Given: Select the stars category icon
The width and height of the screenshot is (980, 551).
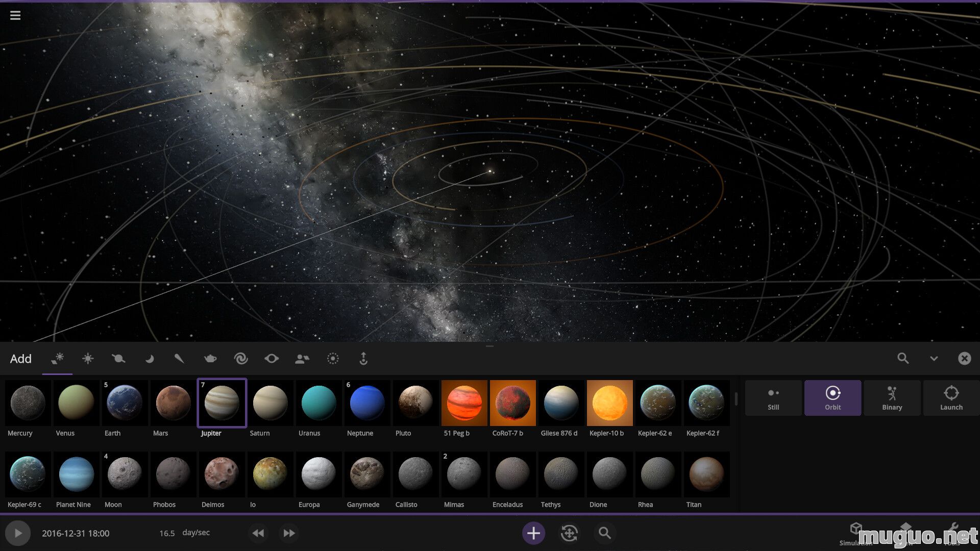Looking at the screenshot, I should [88, 359].
